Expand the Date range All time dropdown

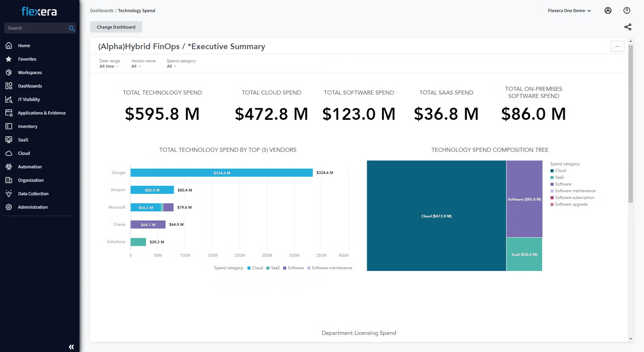[x=109, y=66]
